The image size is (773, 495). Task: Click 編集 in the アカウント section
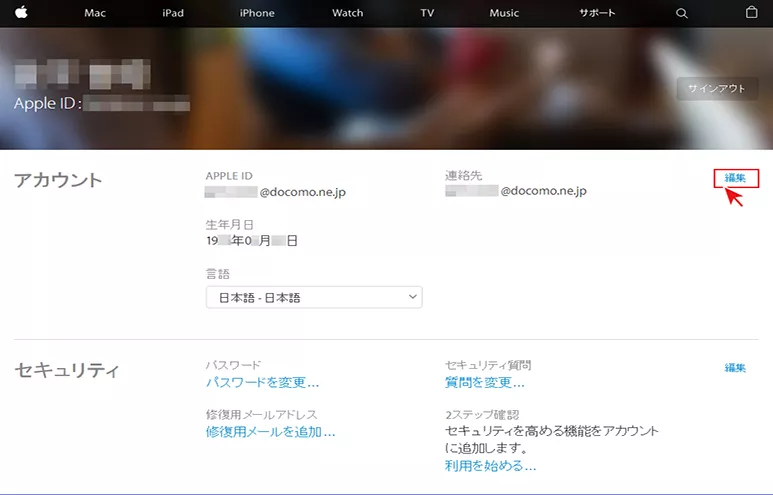coord(736,178)
